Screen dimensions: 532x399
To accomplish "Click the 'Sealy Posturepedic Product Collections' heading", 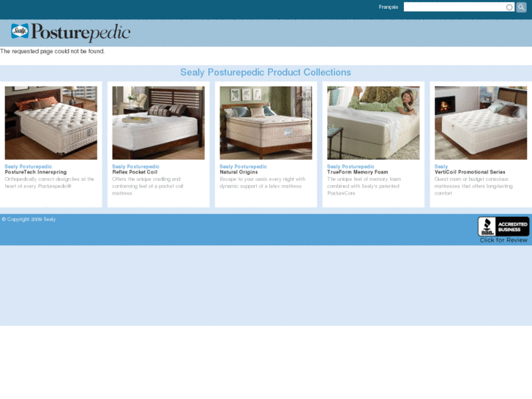I will [266, 72].
